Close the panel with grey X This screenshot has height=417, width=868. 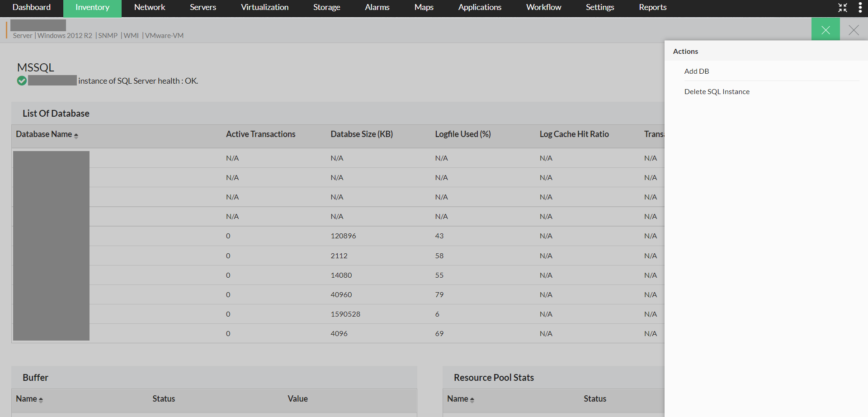(x=854, y=30)
